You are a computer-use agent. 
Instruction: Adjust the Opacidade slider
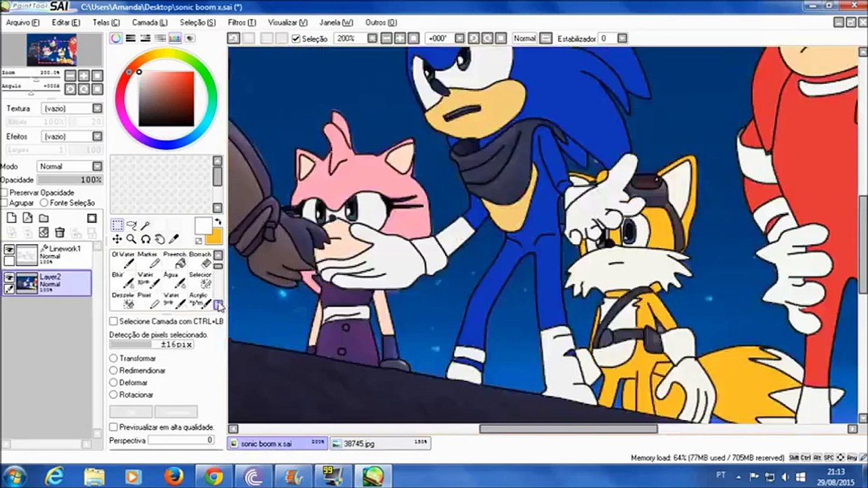point(70,180)
